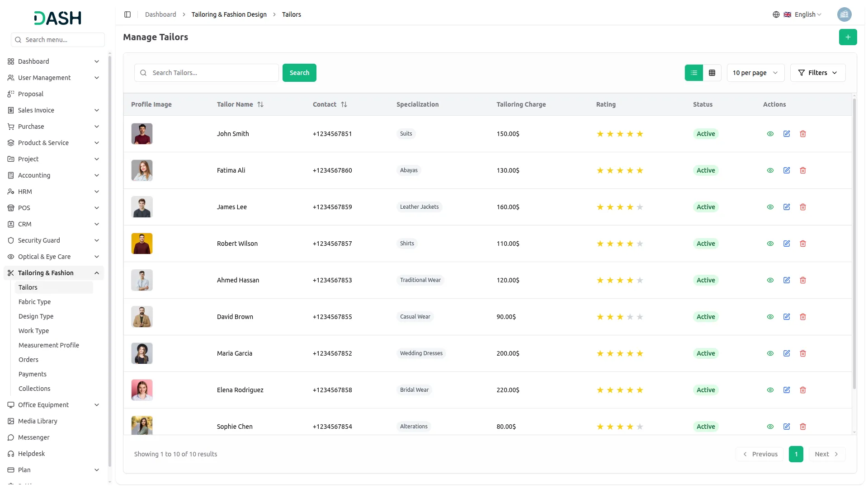Click the Next pagination button
Viewport: 868px width, 488px height.
(826, 454)
